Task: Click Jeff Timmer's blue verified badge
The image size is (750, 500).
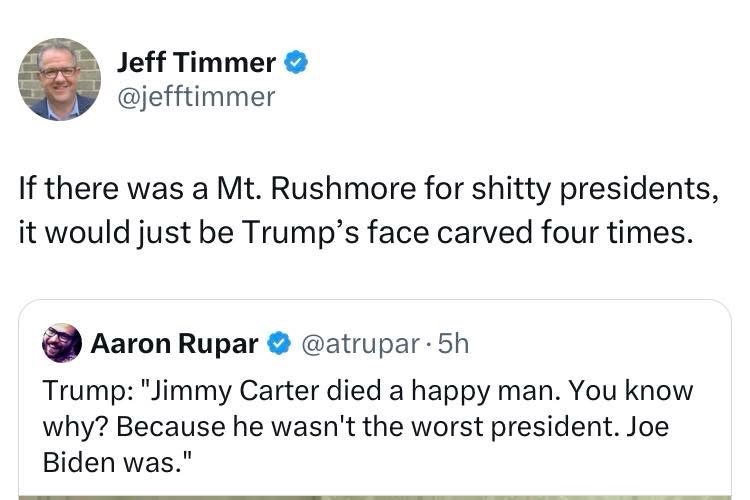Action: [x=295, y=63]
